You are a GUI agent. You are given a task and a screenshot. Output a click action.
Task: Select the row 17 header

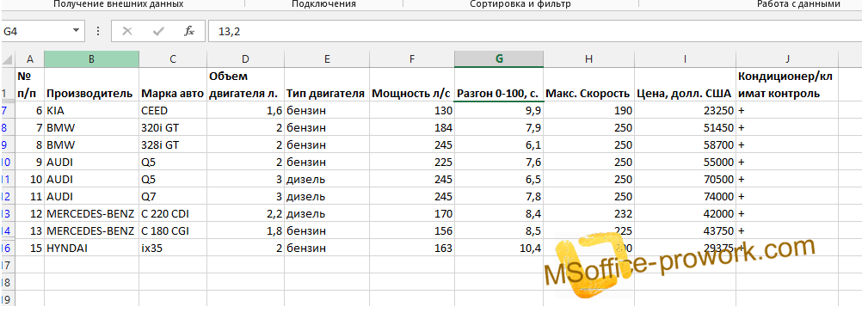(x=7, y=265)
